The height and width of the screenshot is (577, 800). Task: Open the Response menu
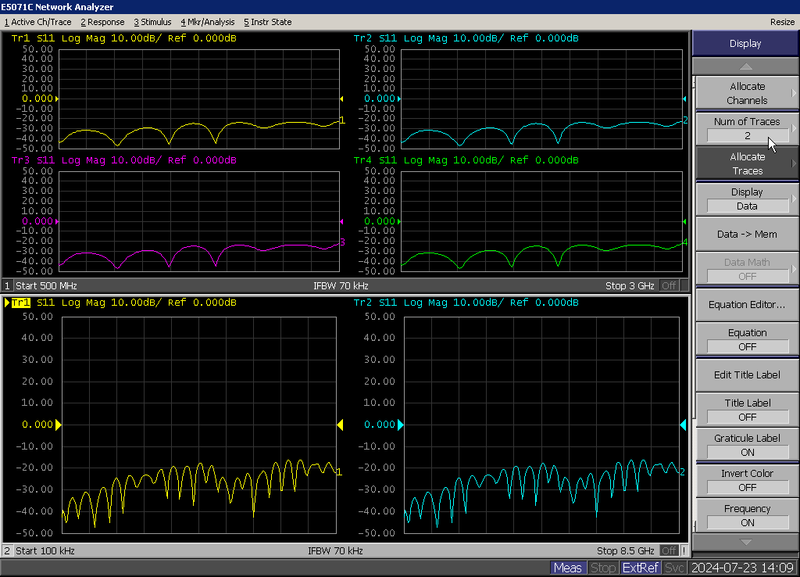(104, 21)
